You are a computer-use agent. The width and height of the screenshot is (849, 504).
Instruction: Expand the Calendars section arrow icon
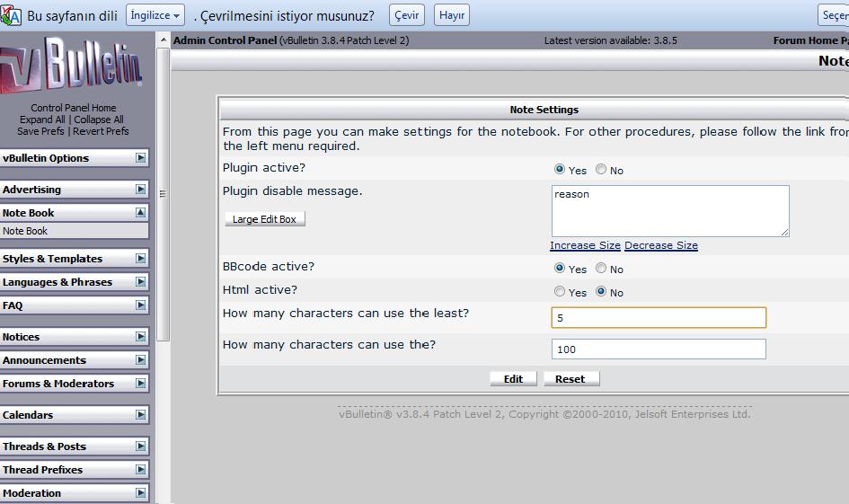pyautogui.click(x=141, y=415)
